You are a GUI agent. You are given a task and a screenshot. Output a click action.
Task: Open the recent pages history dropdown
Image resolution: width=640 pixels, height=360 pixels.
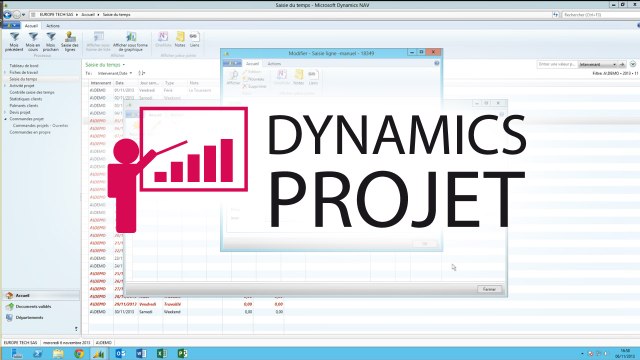tap(24, 15)
